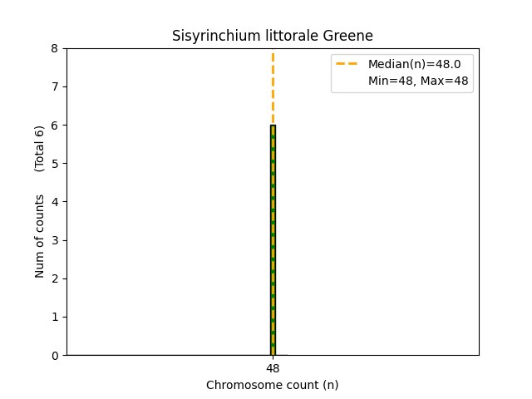The image size is (532, 399).
Task: Click the top of the green bar at count 6
Action: point(273,126)
